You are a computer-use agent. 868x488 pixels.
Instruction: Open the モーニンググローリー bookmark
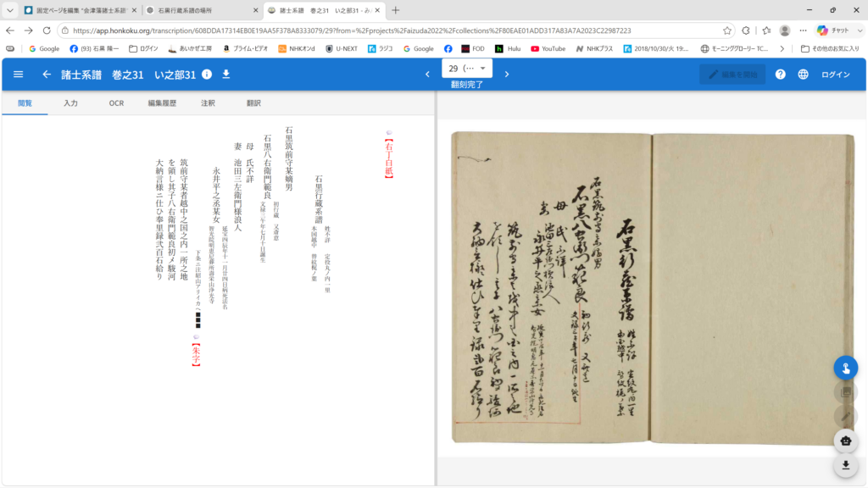pos(735,48)
